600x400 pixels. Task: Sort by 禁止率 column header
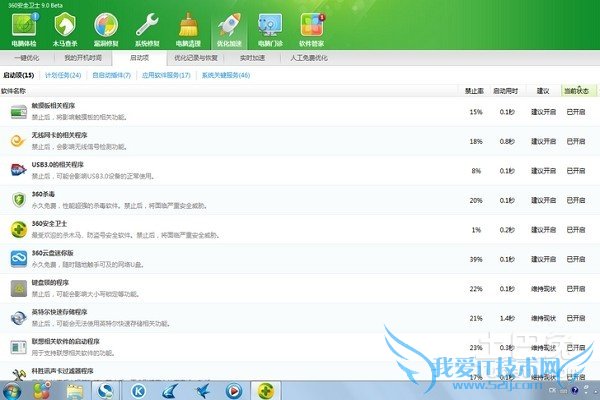point(474,91)
